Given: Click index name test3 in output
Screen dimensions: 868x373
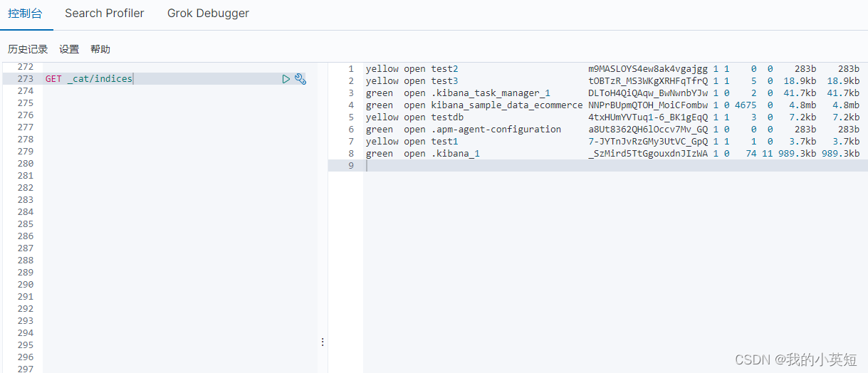Looking at the screenshot, I should (444, 81).
